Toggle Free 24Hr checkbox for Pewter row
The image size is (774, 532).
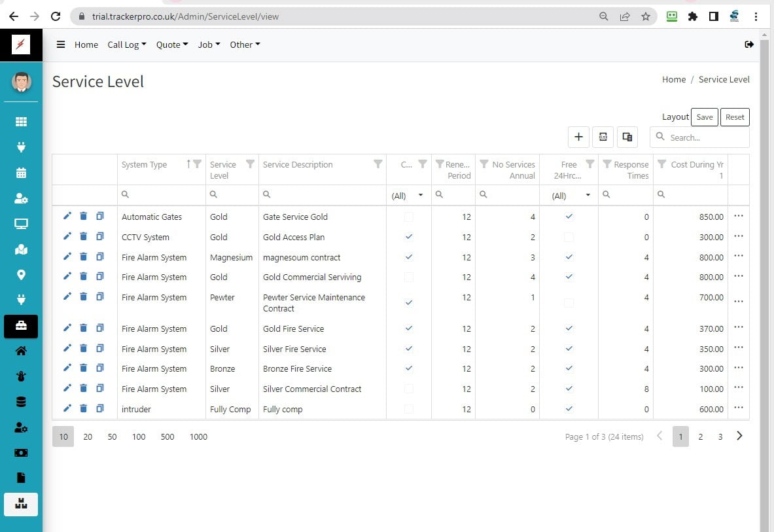(569, 303)
